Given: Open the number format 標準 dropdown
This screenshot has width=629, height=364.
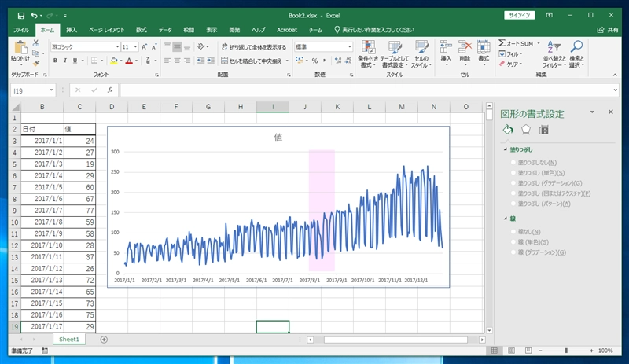Looking at the screenshot, I should (x=349, y=47).
